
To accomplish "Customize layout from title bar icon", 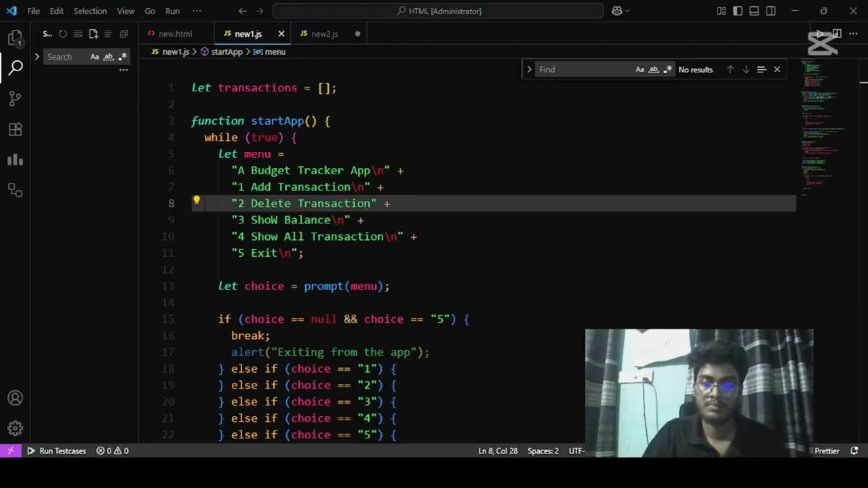I will pyautogui.click(x=721, y=11).
